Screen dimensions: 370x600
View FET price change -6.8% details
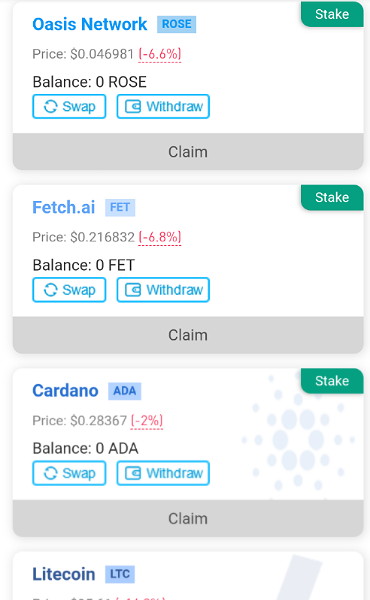pos(160,238)
